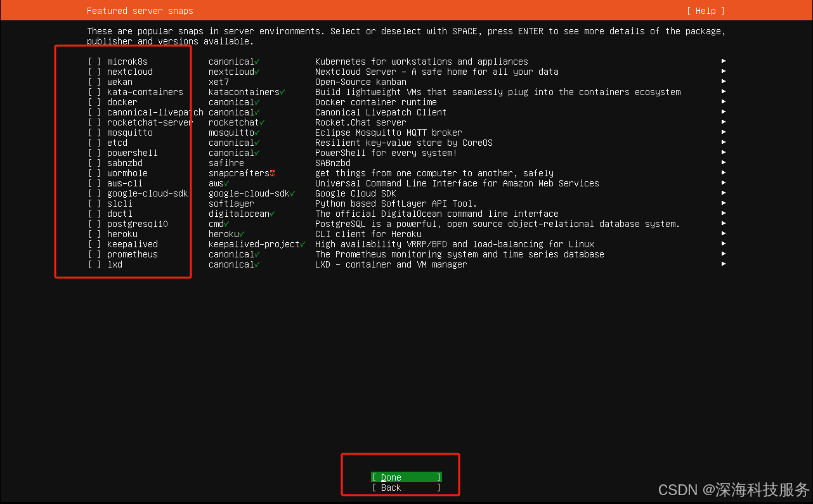813x504 pixels.
Task: Click the Done button
Action: [x=406, y=477]
